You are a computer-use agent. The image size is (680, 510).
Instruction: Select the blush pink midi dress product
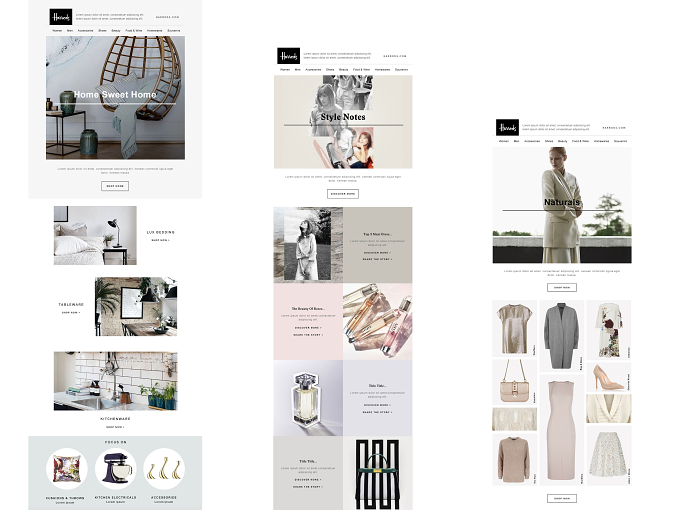tap(562, 430)
